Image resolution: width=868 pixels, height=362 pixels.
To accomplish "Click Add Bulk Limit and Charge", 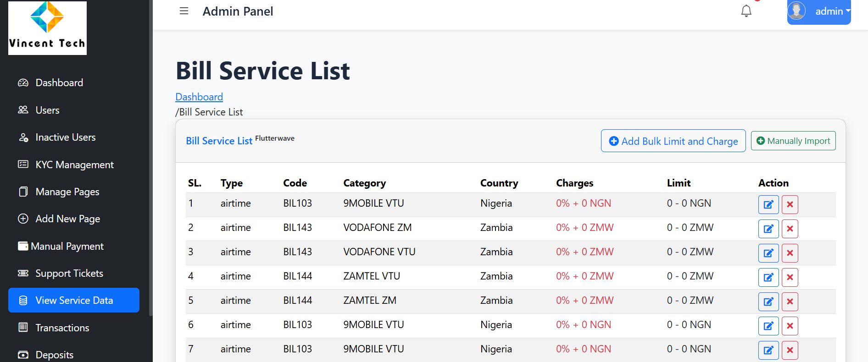I will (x=673, y=141).
